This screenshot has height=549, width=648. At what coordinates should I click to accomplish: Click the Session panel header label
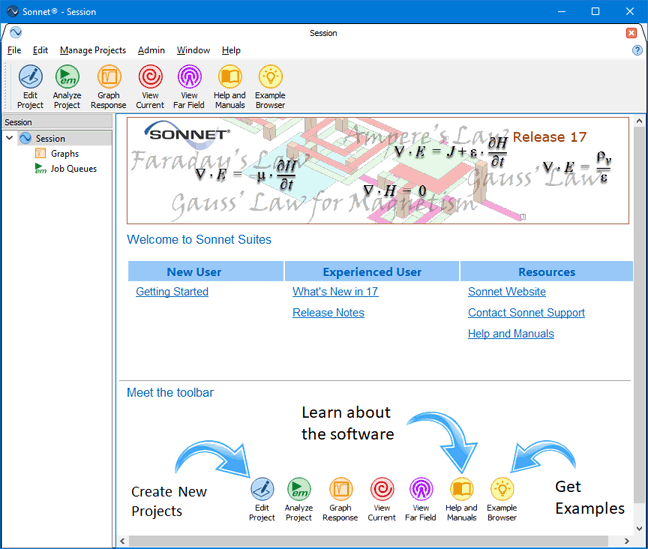point(18,122)
